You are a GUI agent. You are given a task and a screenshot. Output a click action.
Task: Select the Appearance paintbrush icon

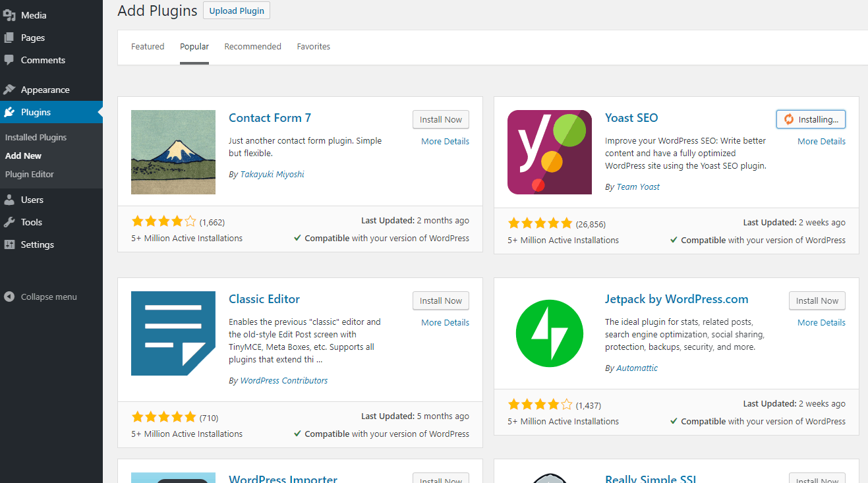pos(9,89)
